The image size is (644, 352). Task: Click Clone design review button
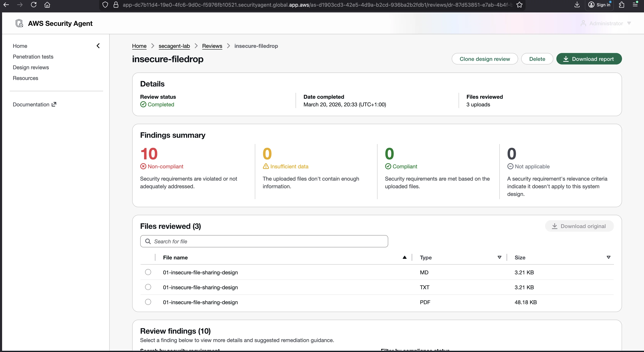(484, 59)
